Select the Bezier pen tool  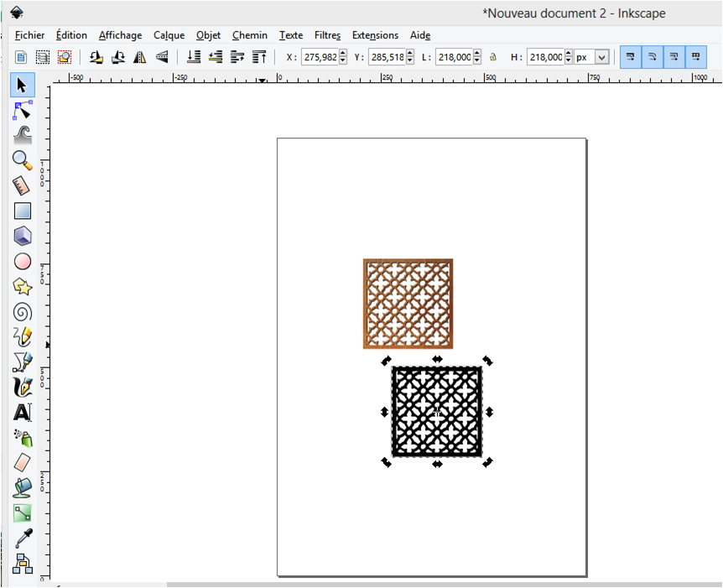point(23,362)
